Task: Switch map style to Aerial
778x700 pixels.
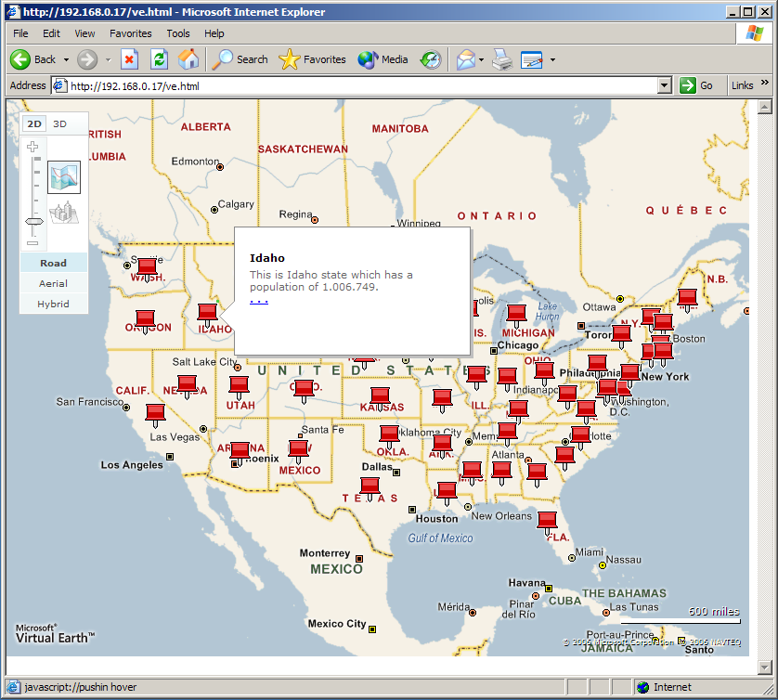Action: (x=54, y=283)
